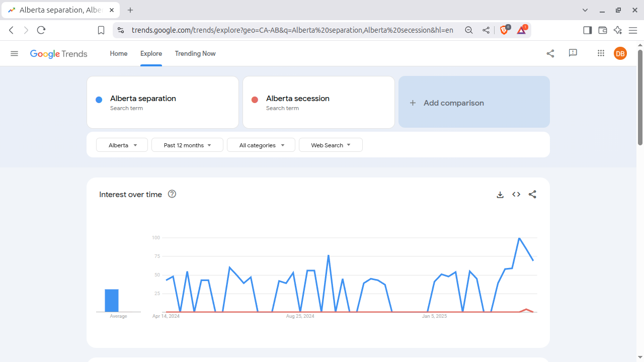Go to the Home tab
The width and height of the screenshot is (644, 362).
(119, 53)
